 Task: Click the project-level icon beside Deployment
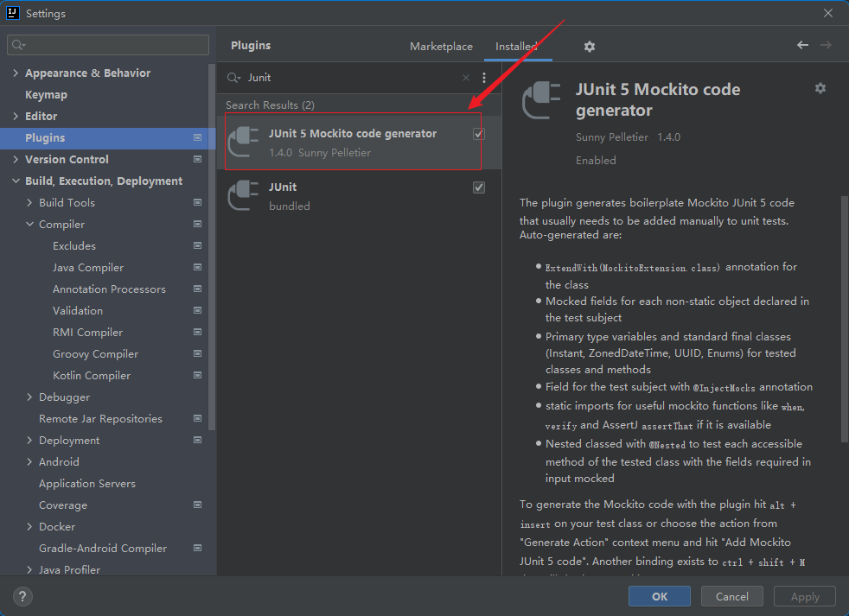tap(198, 440)
